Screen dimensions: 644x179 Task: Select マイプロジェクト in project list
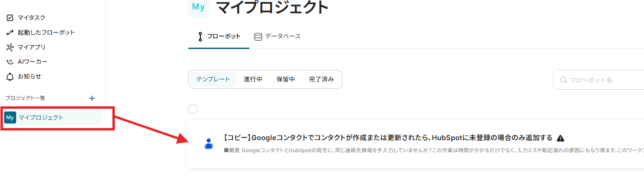(52, 117)
